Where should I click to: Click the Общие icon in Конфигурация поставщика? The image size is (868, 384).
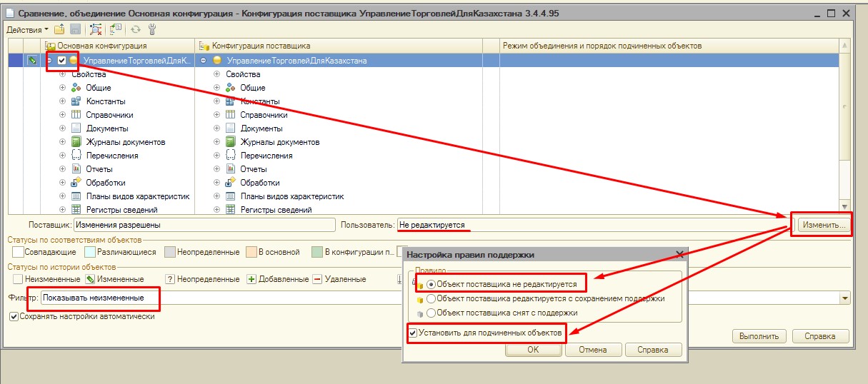pyautogui.click(x=231, y=88)
